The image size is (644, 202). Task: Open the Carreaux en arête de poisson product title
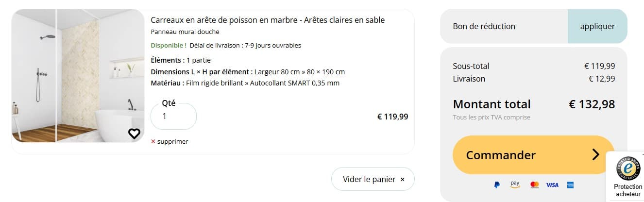coord(268,20)
